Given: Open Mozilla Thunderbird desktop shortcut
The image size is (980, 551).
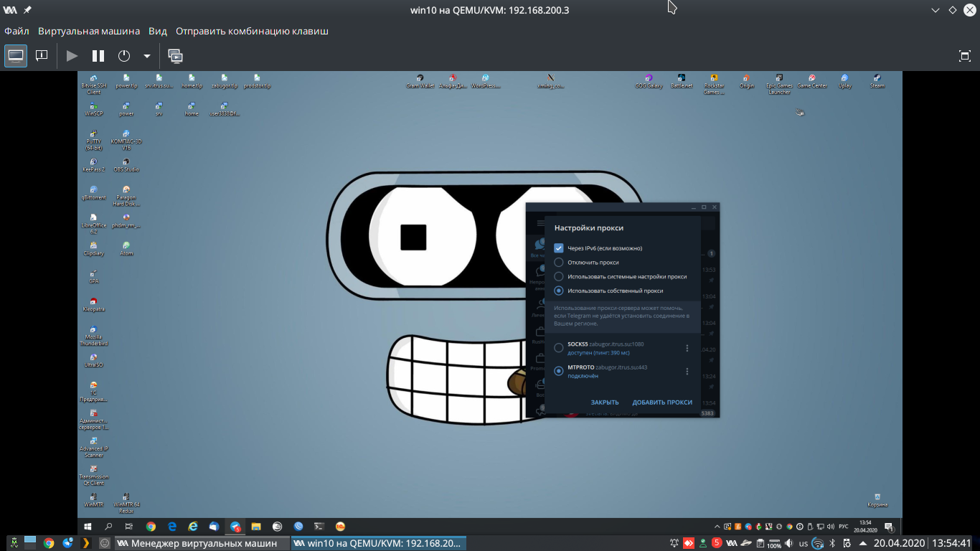Looking at the screenshot, I should (x=93, y=336).
